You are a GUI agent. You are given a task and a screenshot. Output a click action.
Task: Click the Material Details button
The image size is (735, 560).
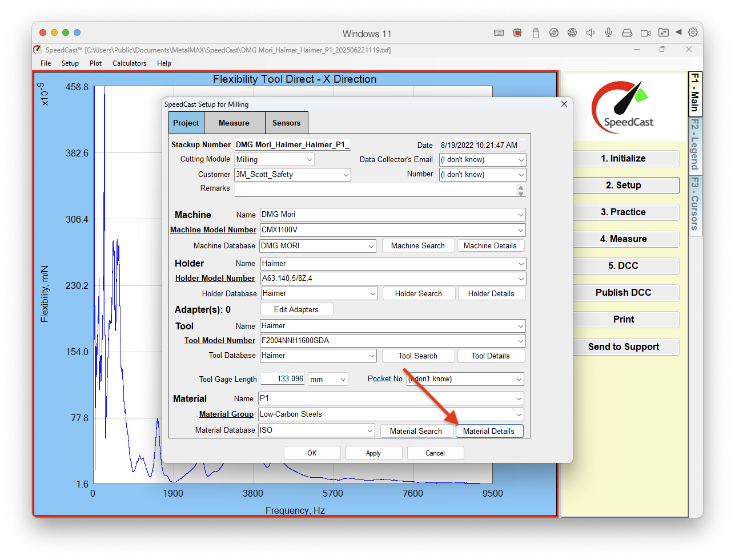489,431
